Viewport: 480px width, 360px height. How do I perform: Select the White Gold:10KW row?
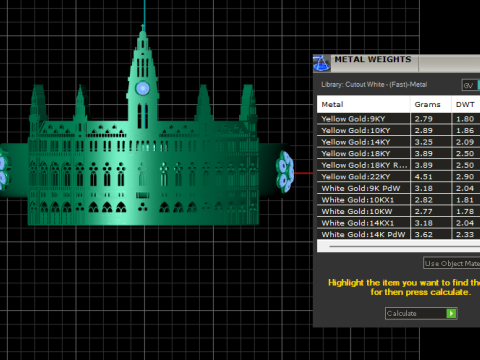[x=398, y=212]
